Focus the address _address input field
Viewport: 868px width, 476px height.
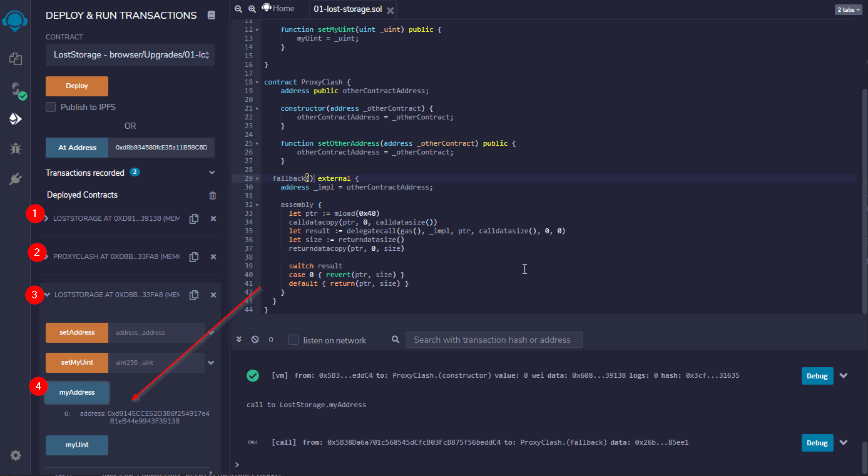click(156, 333)
